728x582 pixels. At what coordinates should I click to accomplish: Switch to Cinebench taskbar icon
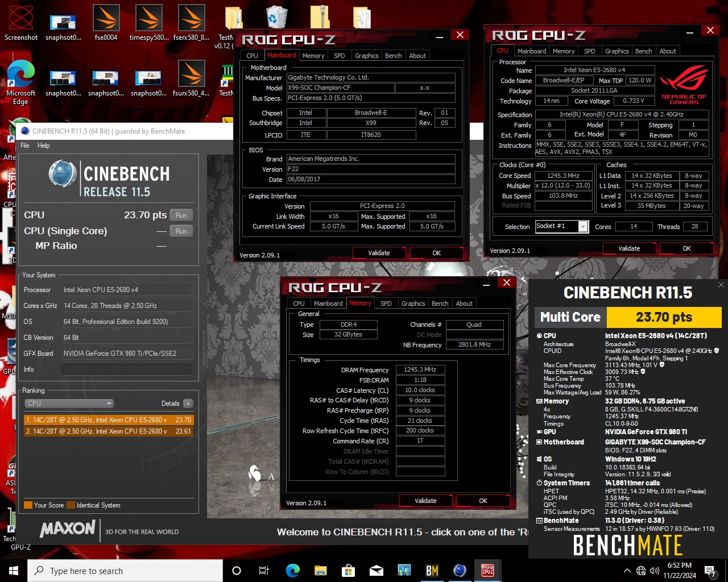460,571
